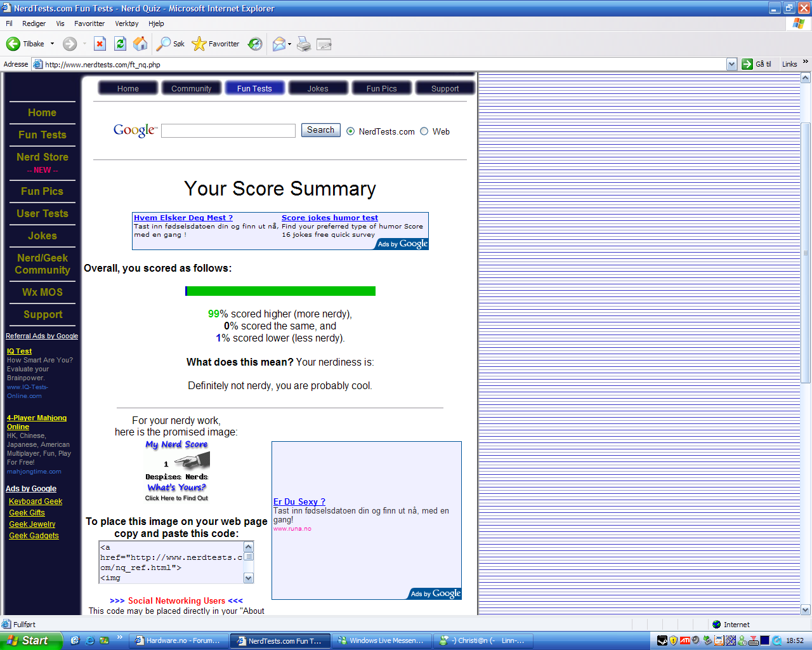
Task: Click inside the HTML code textarea
Action: 171,562
